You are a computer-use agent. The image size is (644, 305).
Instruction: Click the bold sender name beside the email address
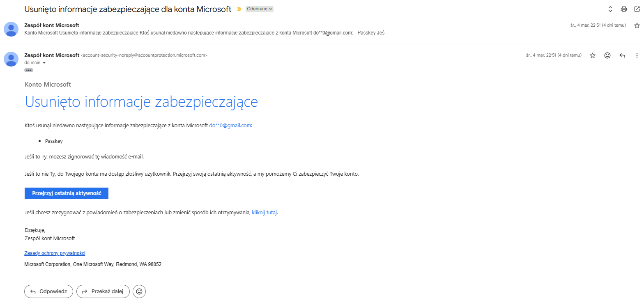52,55
